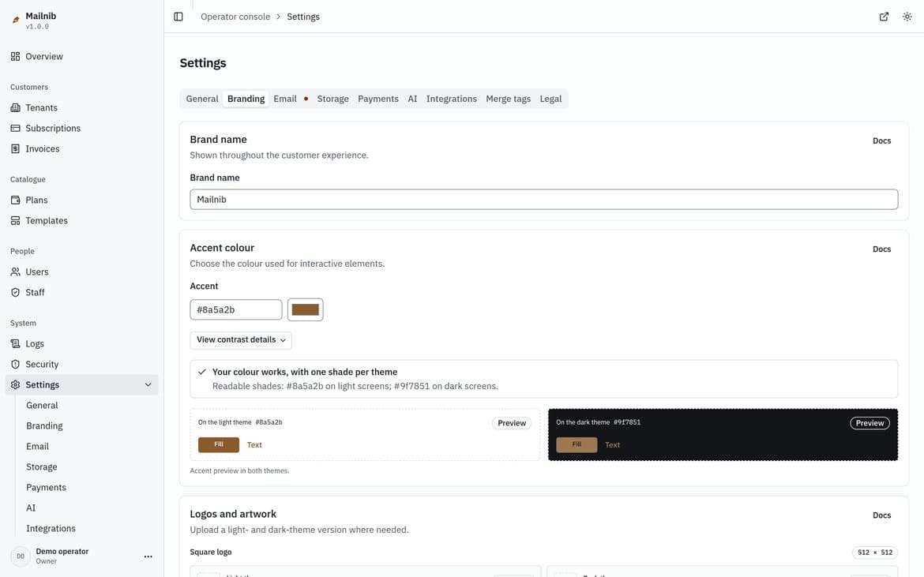Preview the light theme accent
This screenshot has width=924, height=577.
(x=512, y=423)
